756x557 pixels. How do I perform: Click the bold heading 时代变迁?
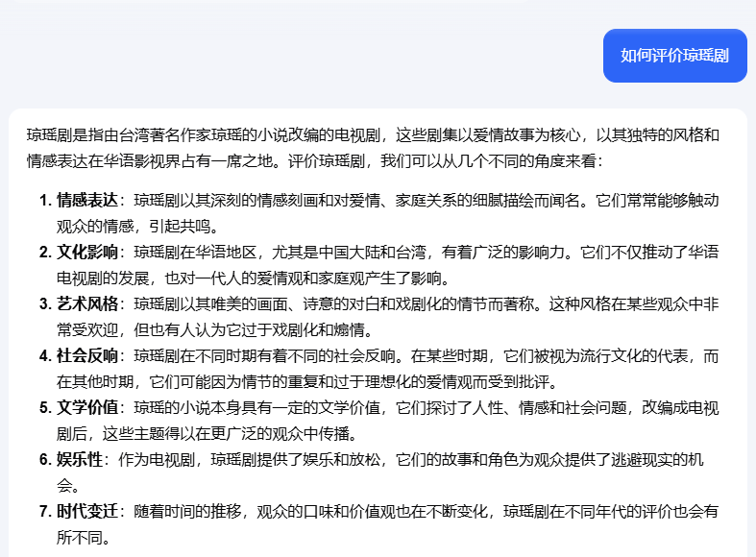tap(87, 512)
